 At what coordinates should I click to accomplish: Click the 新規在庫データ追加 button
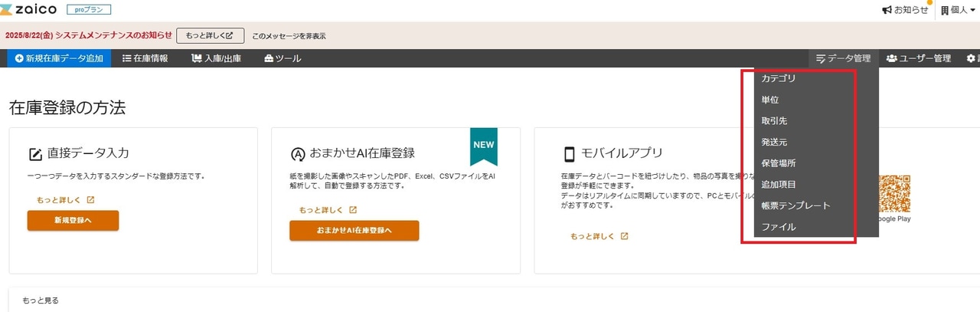click(59, 58)
